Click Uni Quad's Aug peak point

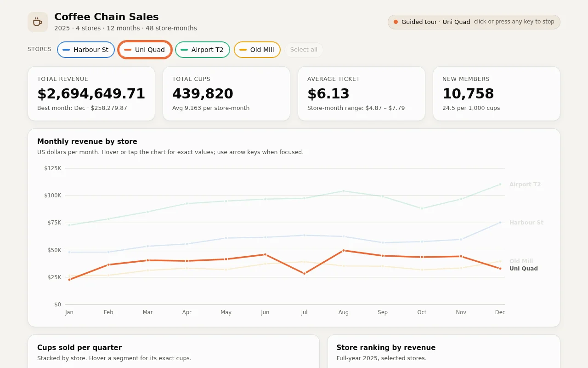(x=344, y=251)
